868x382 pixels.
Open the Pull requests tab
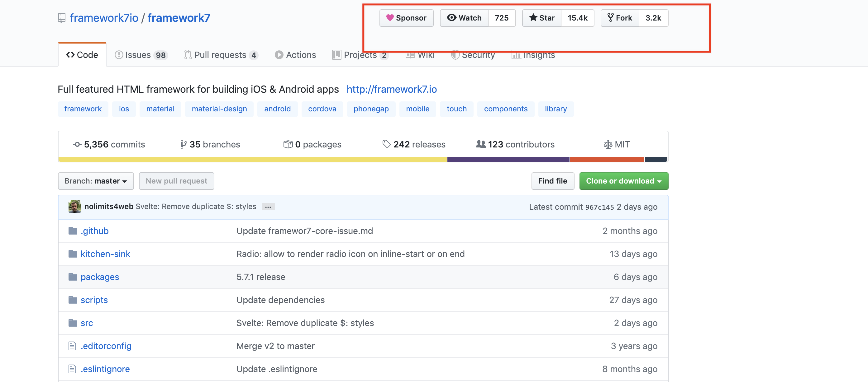click(x=221, y=55)
